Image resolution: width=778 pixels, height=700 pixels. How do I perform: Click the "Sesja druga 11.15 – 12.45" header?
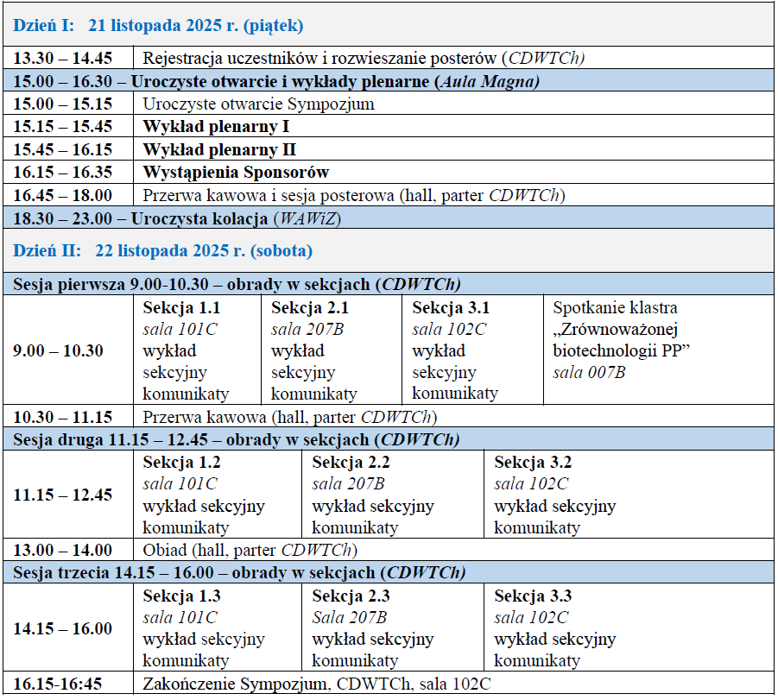(236, 439)
